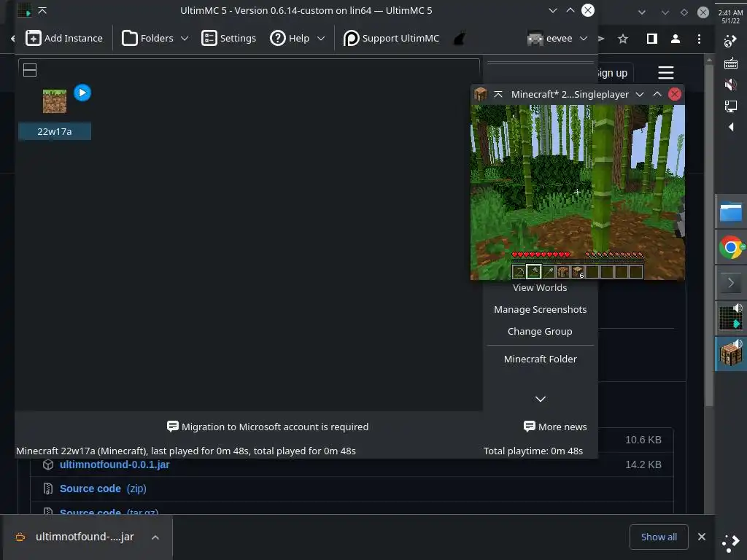Download Source code (zip) link
The image size is (747, 560).
point(103,489)
